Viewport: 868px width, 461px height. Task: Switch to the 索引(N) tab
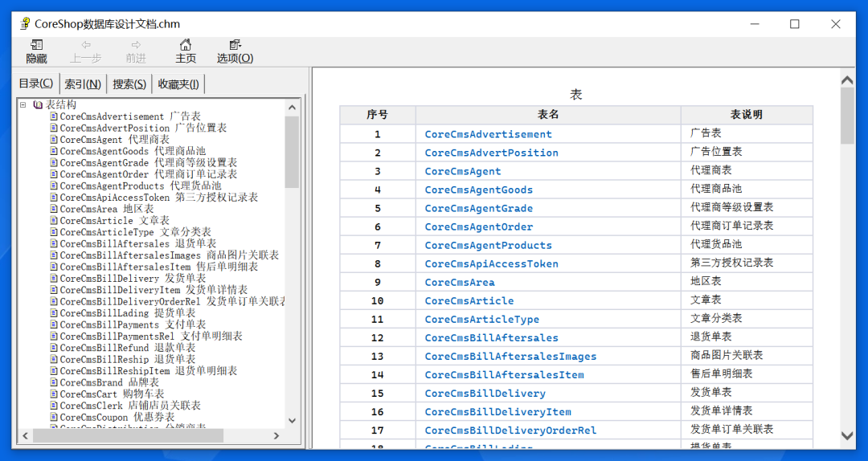click(83, 84)
